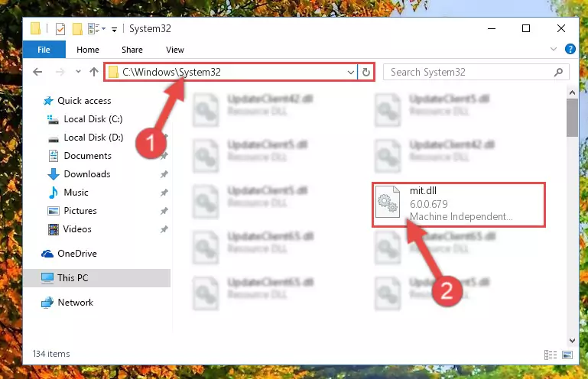Click the version text 6.0.0.679
588x379 pixels.
[x=429, y=204]
